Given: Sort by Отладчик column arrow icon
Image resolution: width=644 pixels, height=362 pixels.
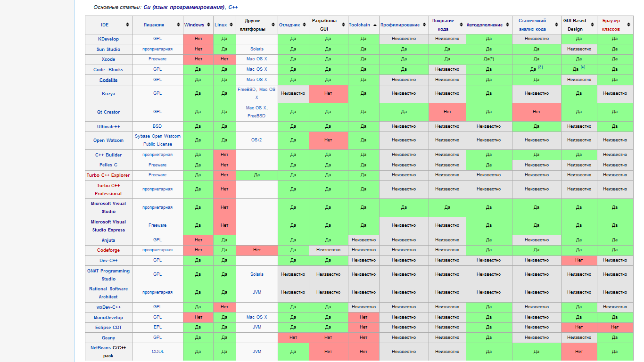Looking at the screenshot, I should pyautogui.click(x=305, y=25).
